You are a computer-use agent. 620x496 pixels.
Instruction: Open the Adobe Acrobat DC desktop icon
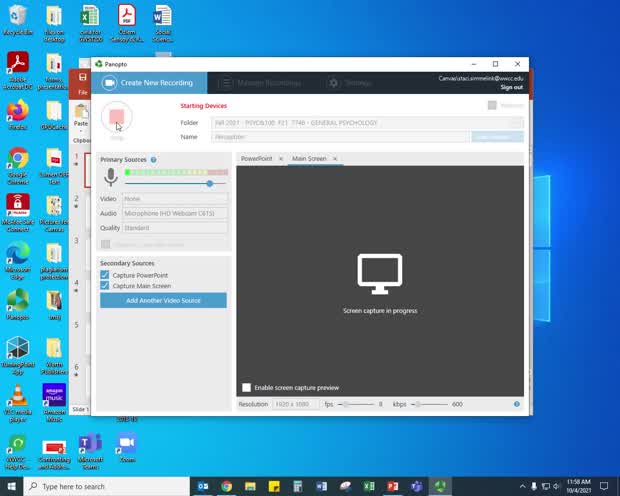click(18, 71)
